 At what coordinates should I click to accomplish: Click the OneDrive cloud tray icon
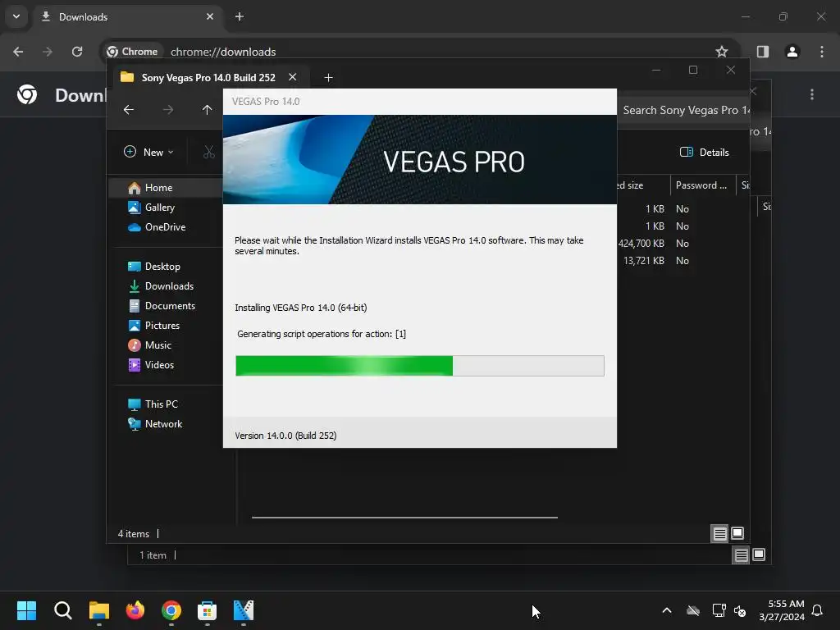(693, 610)
